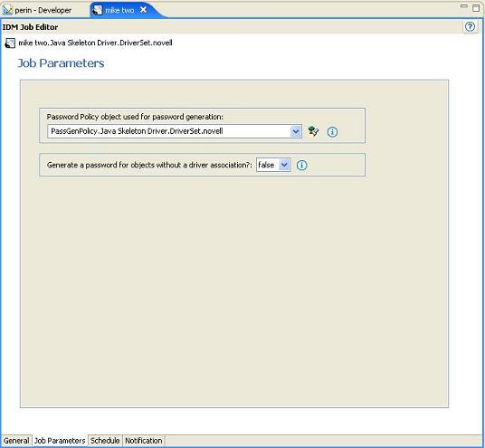Expand the Password Policy dropdown arrow

click(296, 131)
